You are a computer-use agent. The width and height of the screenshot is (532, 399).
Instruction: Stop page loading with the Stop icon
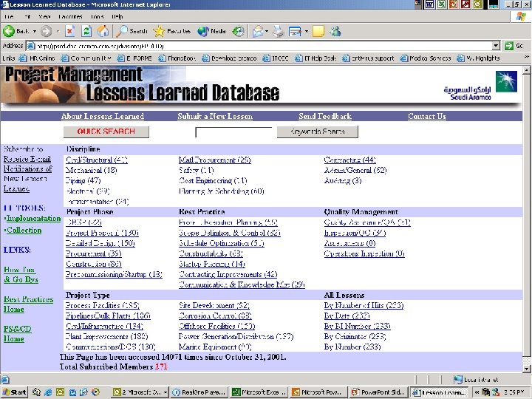coord(70,31)
